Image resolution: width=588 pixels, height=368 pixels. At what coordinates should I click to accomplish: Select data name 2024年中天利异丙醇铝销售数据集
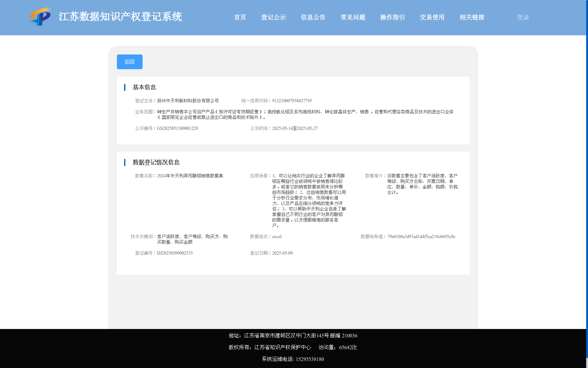click(x=190, y=176)
